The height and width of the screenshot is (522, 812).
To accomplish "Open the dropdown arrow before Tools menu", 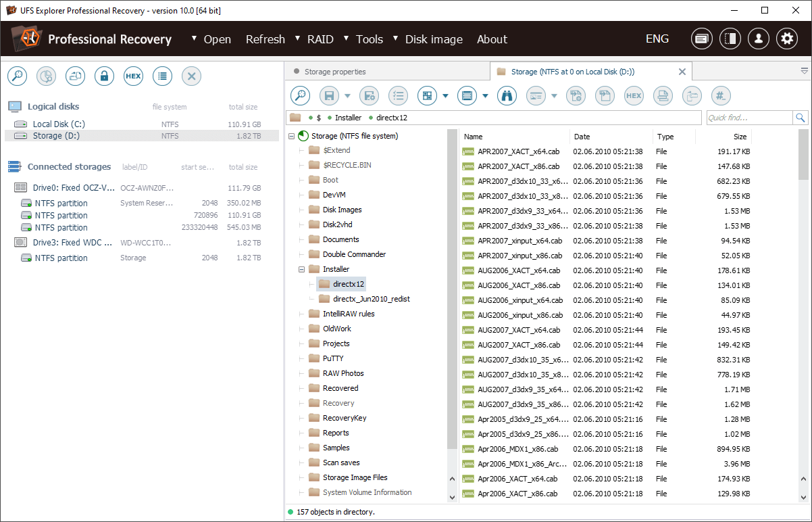I will click(347, 38).
